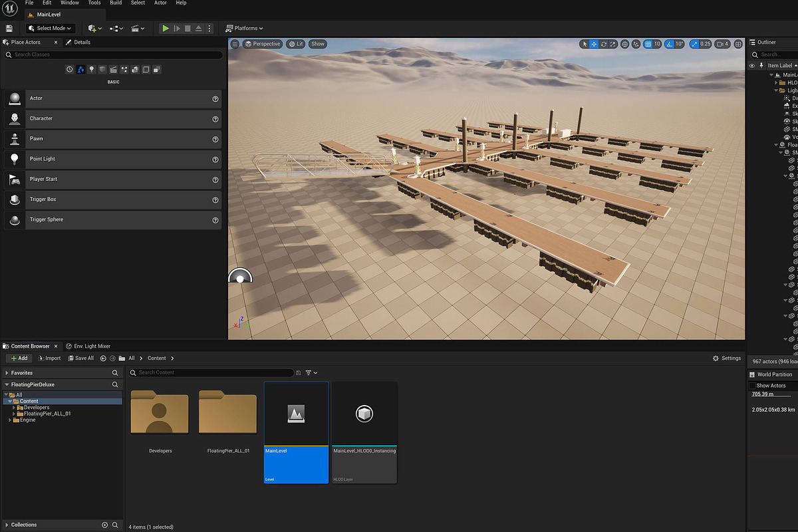Open the play options three-dot menu

coord(209,29)
